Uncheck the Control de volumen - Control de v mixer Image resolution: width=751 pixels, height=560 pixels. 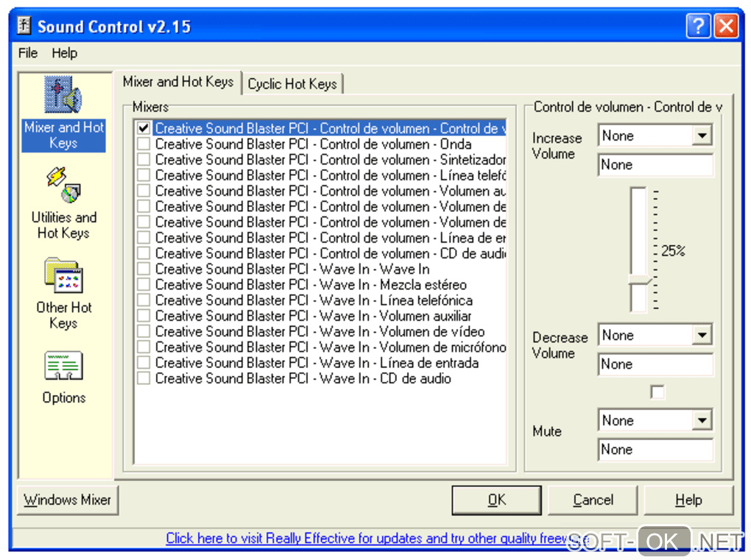[144, 128]
